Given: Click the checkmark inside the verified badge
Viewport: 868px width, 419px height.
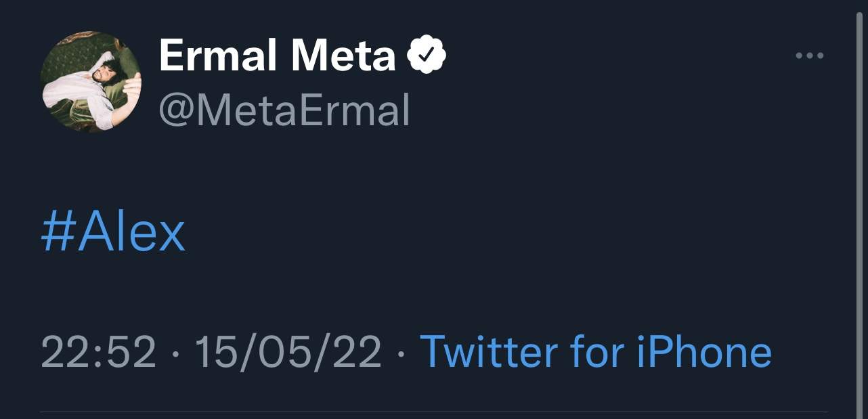Looking at the screenshot, I should (x=426, y=57).
